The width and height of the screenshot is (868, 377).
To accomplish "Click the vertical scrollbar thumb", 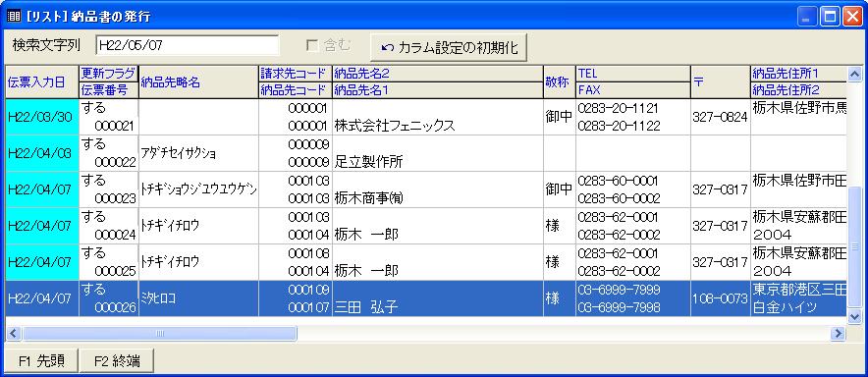I will click(854, 246).
